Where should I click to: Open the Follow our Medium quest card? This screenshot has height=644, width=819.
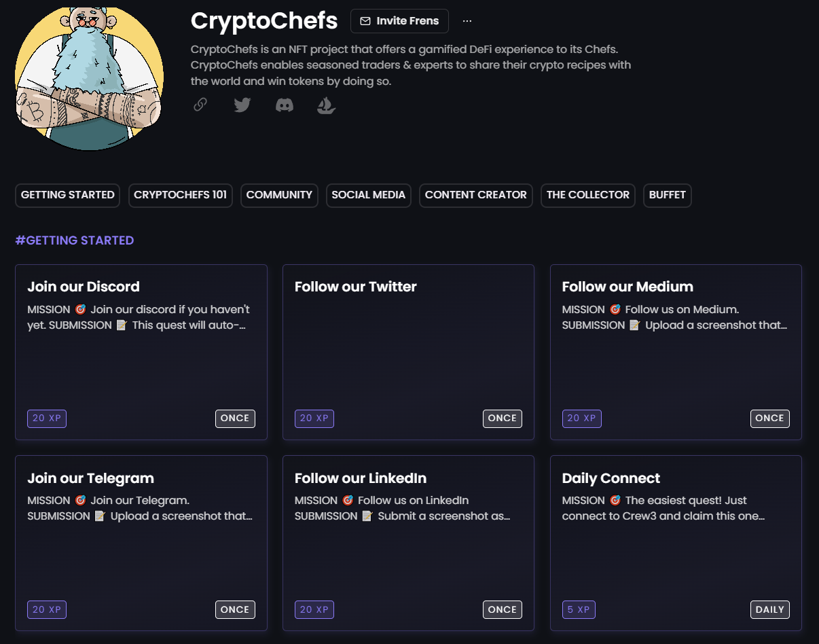click(675, 352)
